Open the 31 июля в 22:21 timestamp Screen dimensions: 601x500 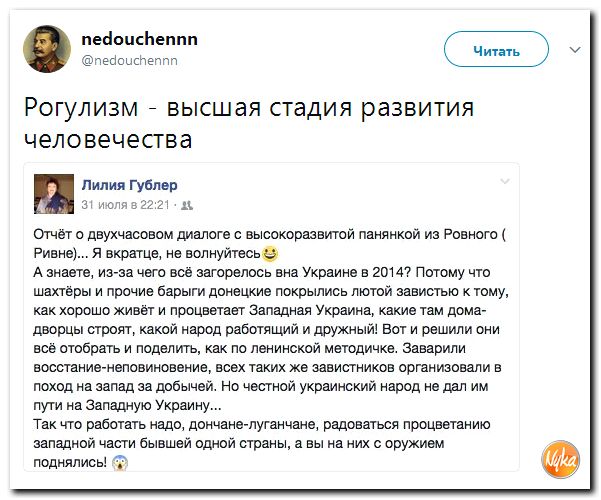pyautogui.click(x=125, y=203)
